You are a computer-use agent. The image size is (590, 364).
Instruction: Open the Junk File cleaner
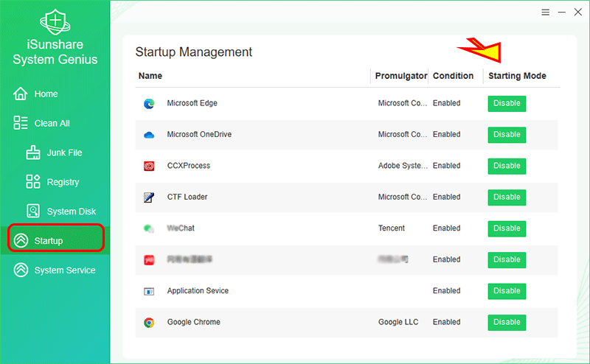[64, 153]
